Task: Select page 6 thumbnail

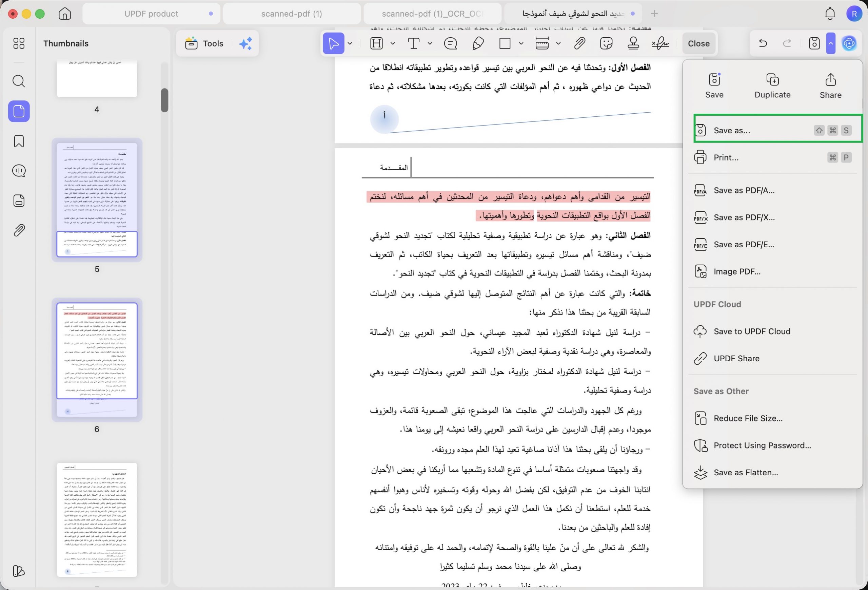Action: [97, 359]
